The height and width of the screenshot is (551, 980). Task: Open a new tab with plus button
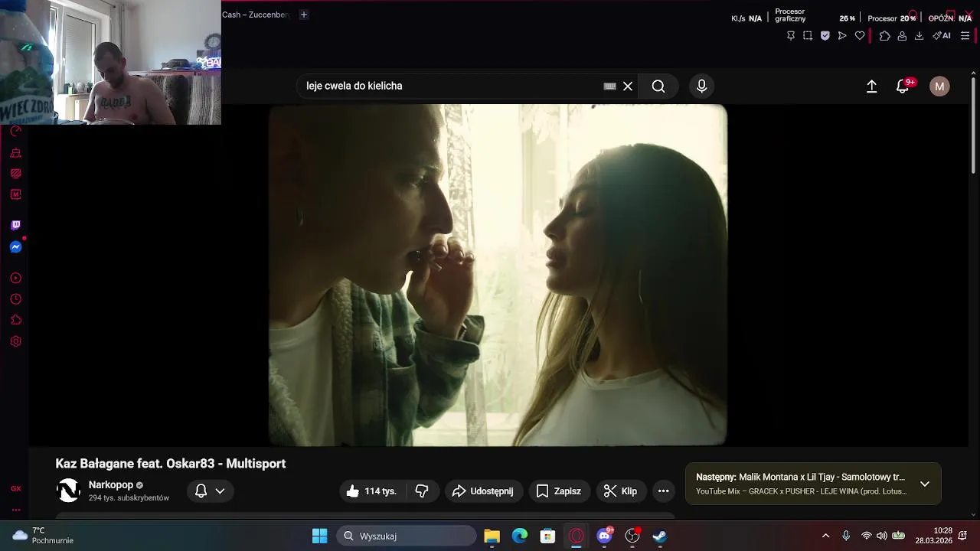click(303, 15)
